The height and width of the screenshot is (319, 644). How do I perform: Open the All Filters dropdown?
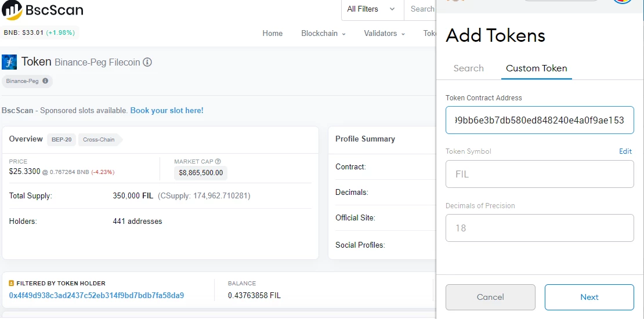[372, 9]
